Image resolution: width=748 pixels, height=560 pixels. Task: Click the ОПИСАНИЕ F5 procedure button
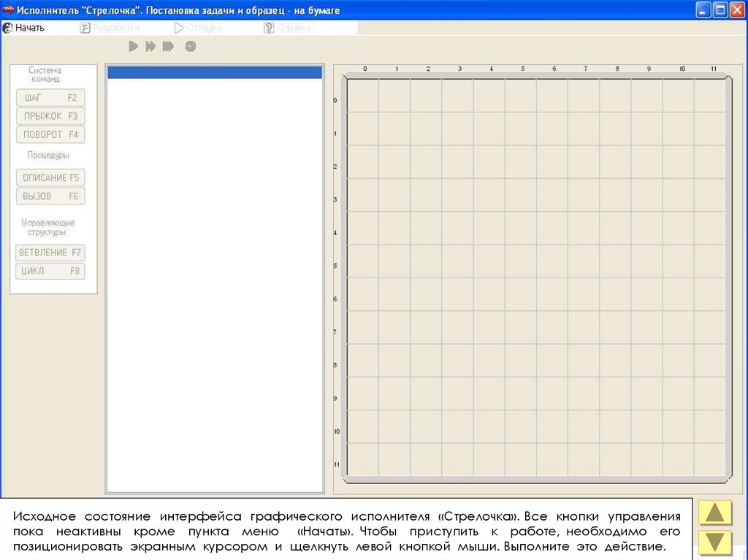pyautogui.click(x=50, y=177)
